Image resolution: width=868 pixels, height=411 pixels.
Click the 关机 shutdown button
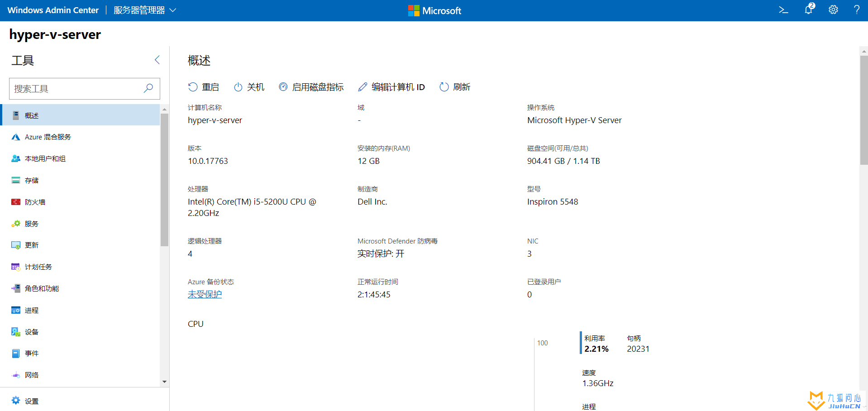pos(249,87)
